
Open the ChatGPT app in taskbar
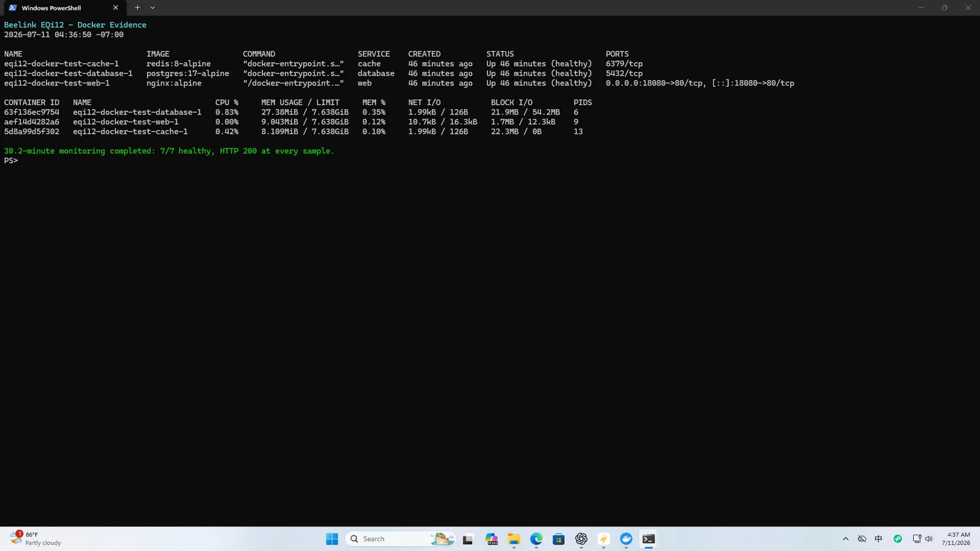point(581,539)
